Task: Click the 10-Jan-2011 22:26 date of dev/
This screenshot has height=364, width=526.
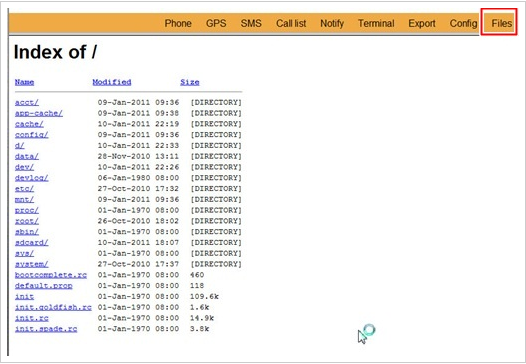Action: click(138, 167)
